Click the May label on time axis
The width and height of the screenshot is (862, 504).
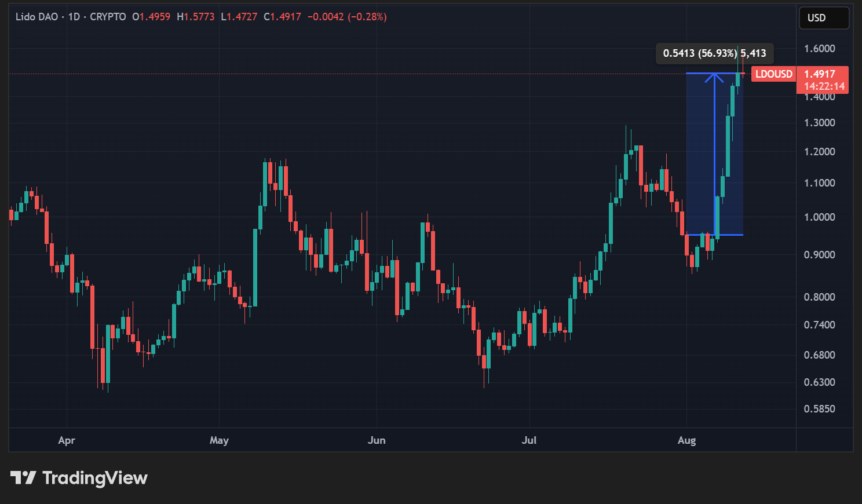point(219,440)
